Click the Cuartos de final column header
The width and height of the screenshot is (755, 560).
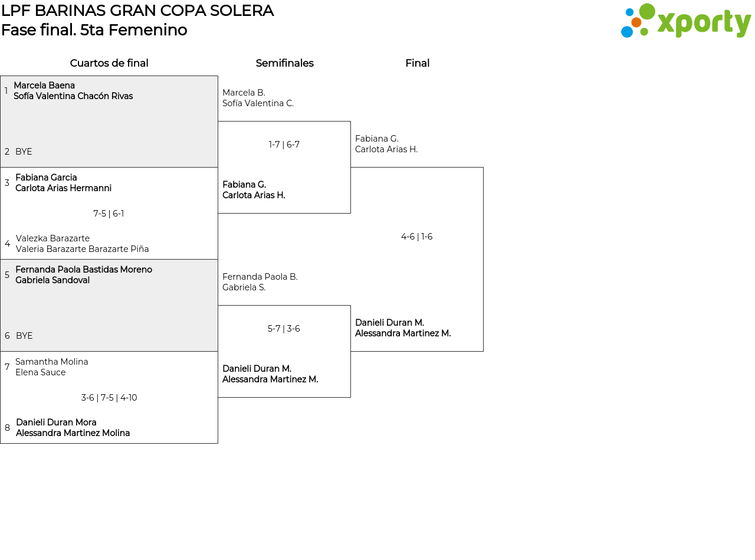click(x=109, y=63)
